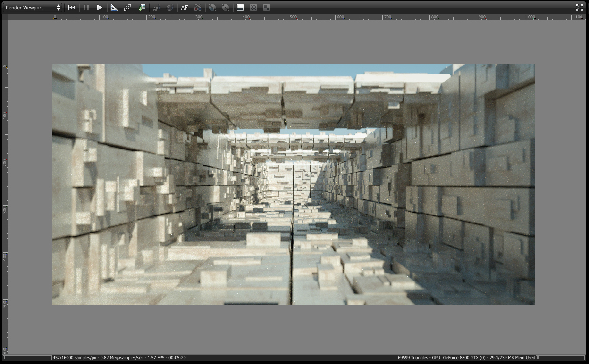This screenshot has height=364, width=589.
Task: Start rendering with the play button
Action: (100, 8)
